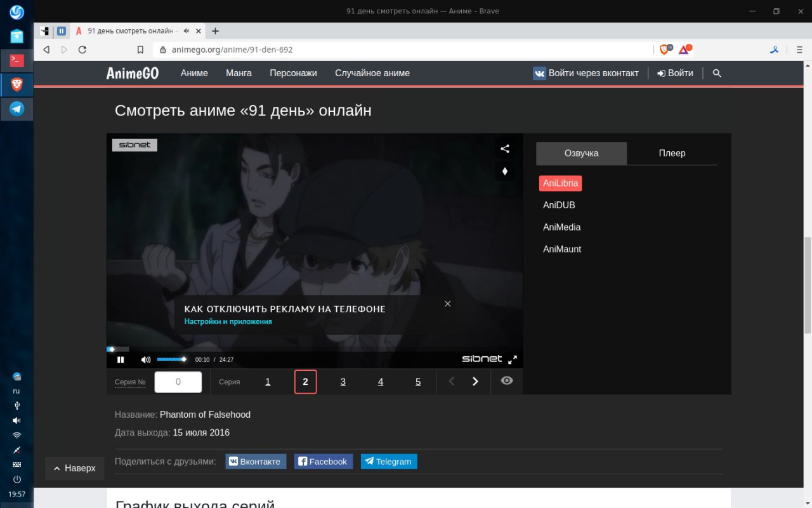Switch to the Плеер tab
Viewport: 812px width, 508px height.
672,153
